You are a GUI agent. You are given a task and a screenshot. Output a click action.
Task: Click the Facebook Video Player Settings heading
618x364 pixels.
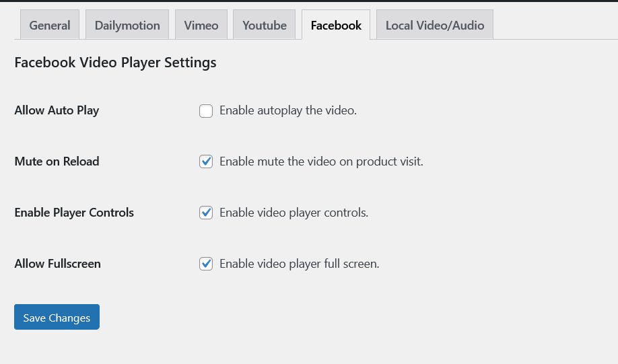[115, 63]
